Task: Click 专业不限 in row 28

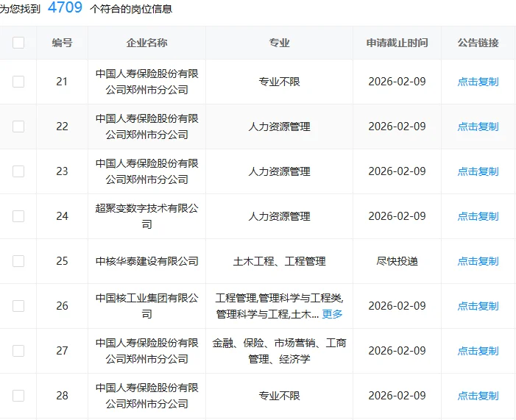Action: [x=279, y=396]
